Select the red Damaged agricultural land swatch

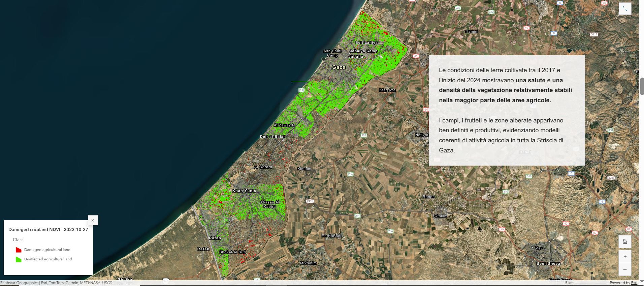[x=19, y=250]
